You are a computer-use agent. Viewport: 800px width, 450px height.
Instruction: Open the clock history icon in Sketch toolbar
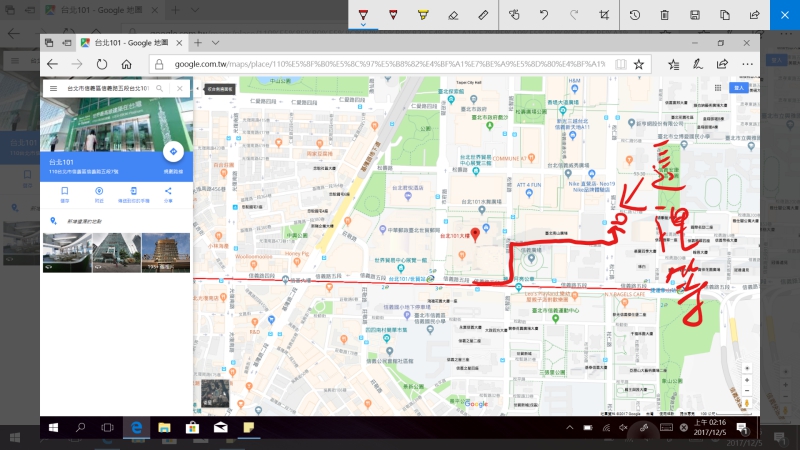click(x=635, y=15)
